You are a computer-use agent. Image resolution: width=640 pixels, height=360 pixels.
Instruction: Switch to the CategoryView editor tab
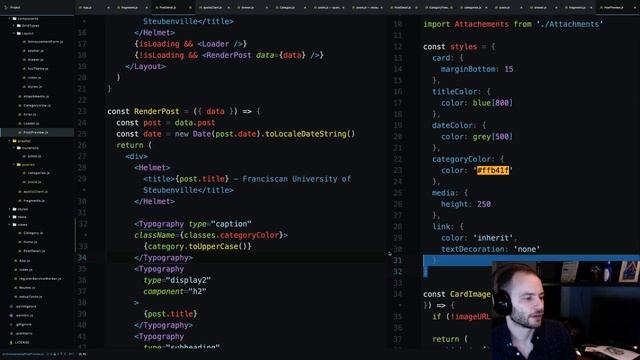[439, 7]
